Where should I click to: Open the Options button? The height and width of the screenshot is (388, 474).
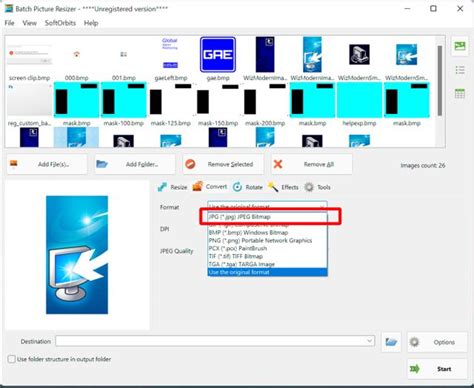(437, 342)
